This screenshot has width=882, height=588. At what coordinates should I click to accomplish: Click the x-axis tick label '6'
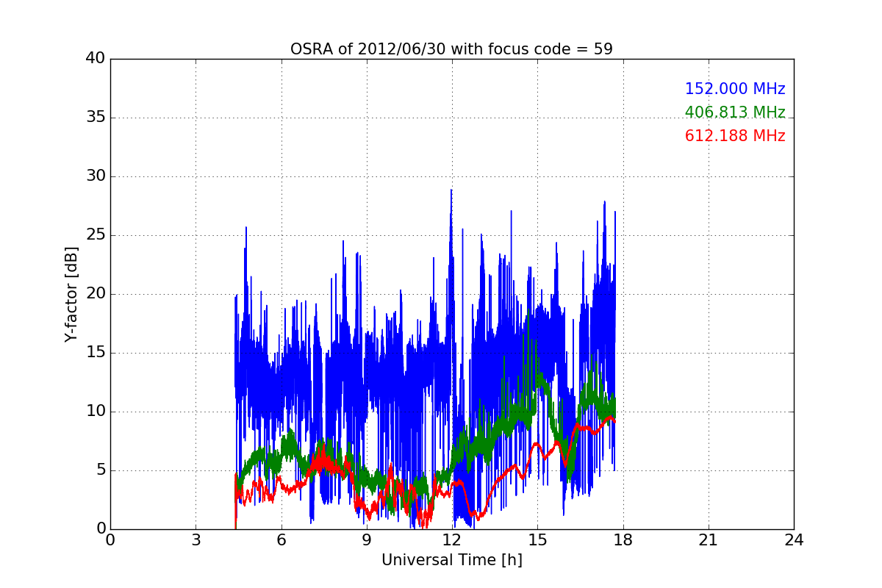[282, 540]
